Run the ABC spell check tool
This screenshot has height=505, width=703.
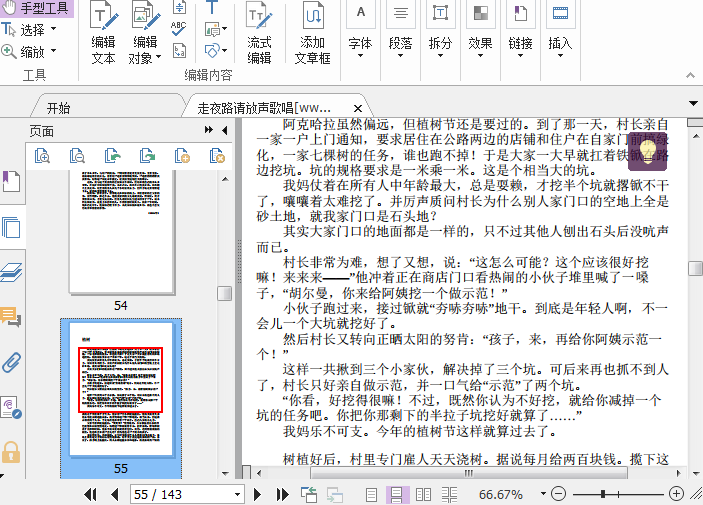[179, 29]
